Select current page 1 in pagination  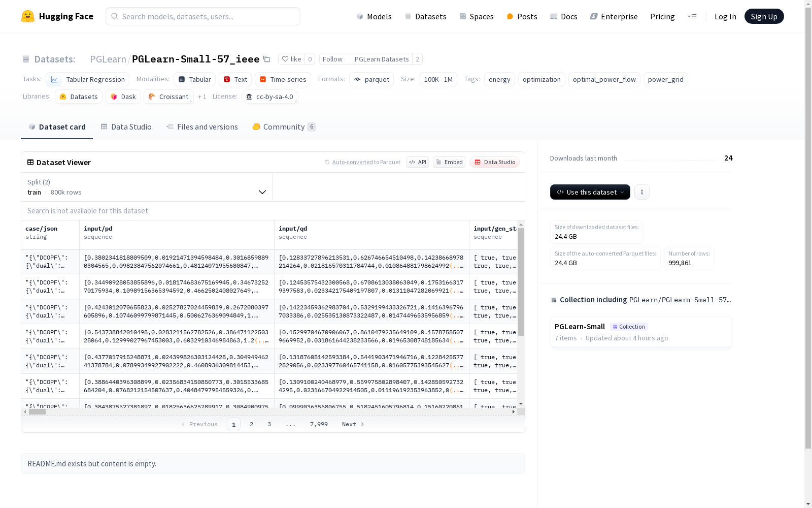pos(233,424)
